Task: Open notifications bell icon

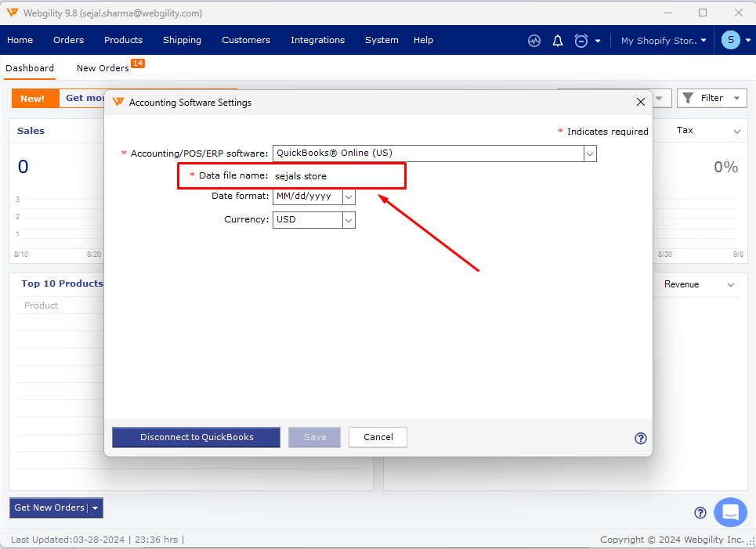Action: 557,41
